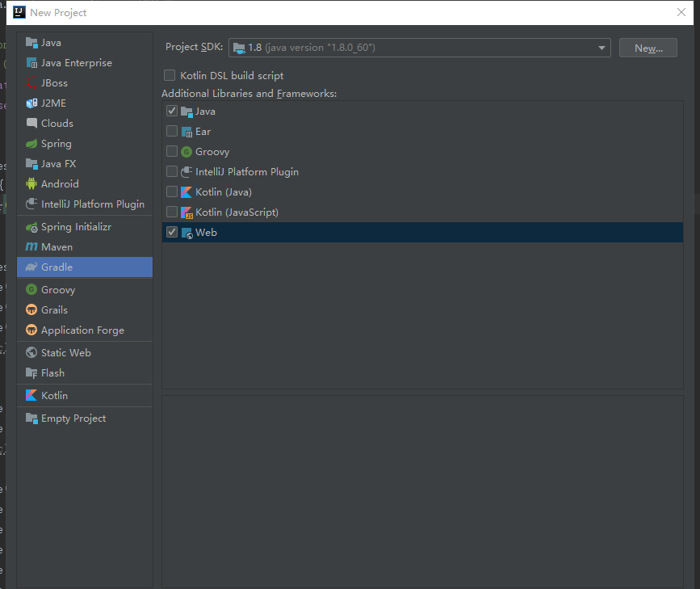
Task: Click the J2ME icon
Action: 31,103
